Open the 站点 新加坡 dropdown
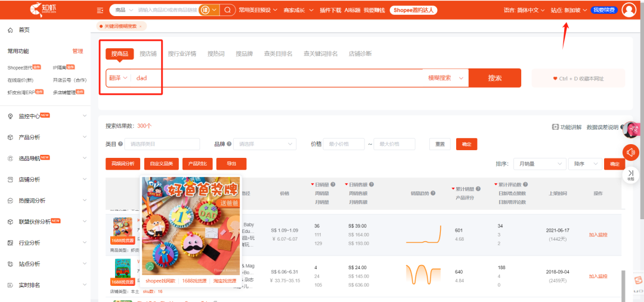644x302 pixels. coord(569,10)
